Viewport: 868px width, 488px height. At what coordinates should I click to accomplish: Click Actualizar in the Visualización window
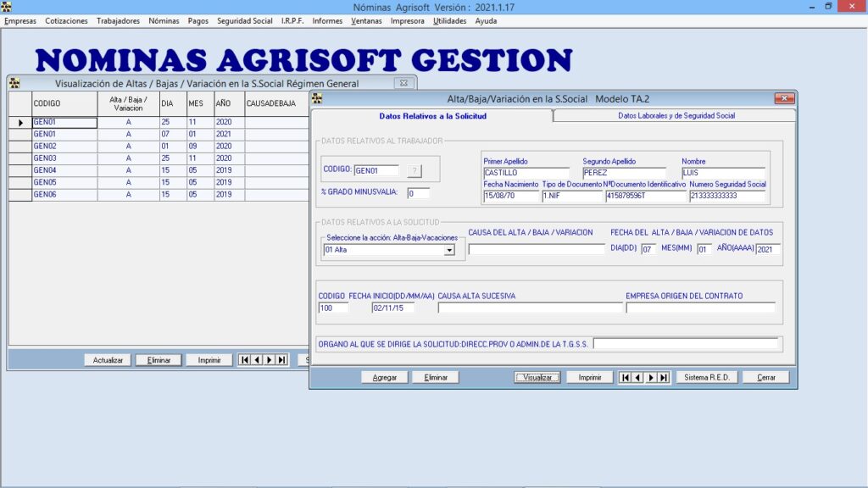coord(108,360)
